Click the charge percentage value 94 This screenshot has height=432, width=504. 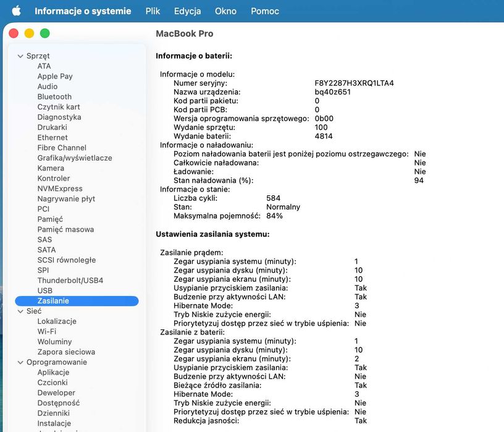pyautogui.click(x=419, y=180)
